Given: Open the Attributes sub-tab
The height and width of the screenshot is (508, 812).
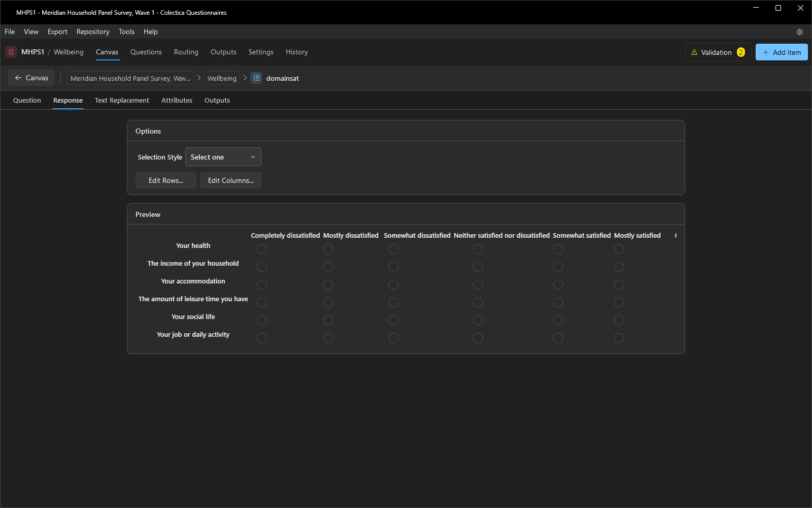Looking at the screenshot, I should point(177,100).
